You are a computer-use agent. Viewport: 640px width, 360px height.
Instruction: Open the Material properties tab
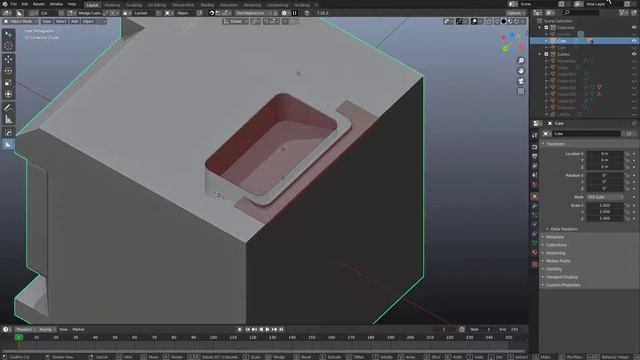534,253
